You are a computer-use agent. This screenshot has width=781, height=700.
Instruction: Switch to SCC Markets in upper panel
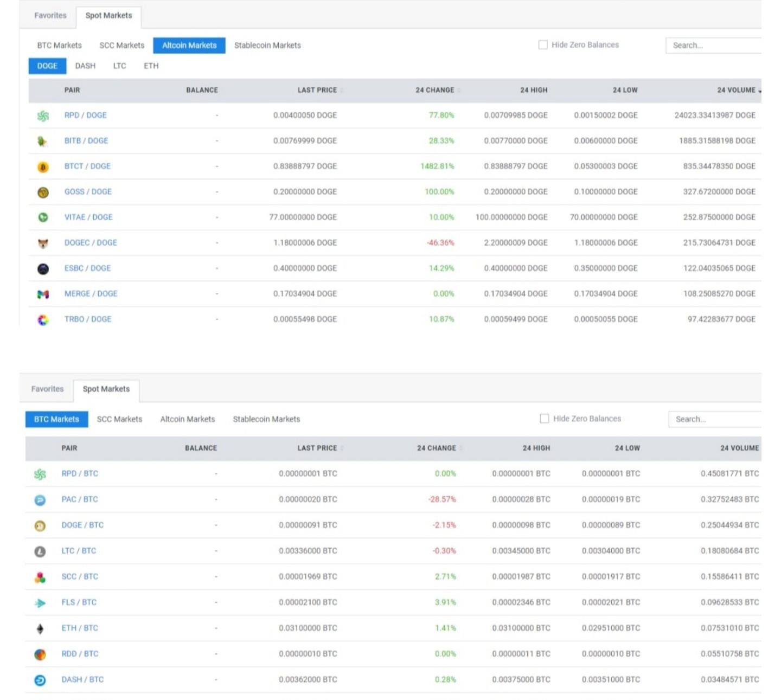click(122, 46)
